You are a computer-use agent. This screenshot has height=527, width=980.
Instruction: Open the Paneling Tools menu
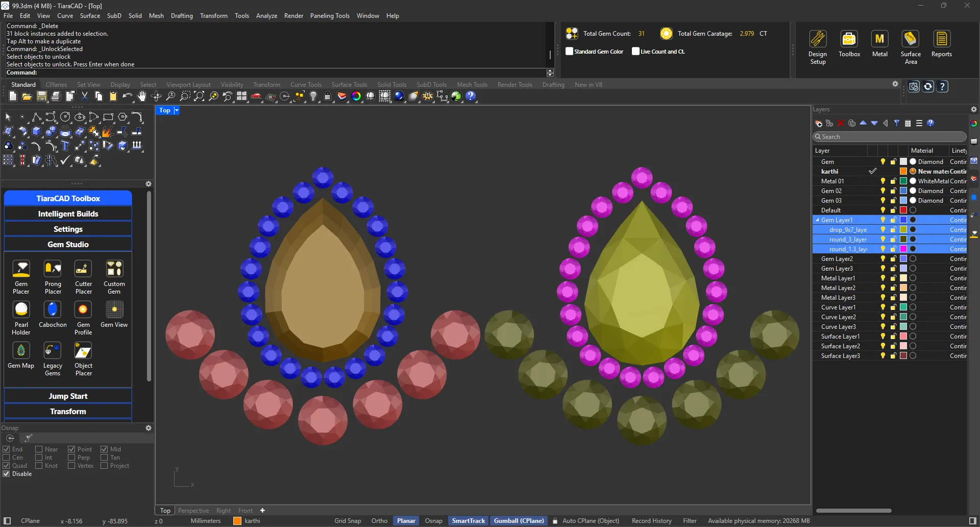click(x=329, y=16)
